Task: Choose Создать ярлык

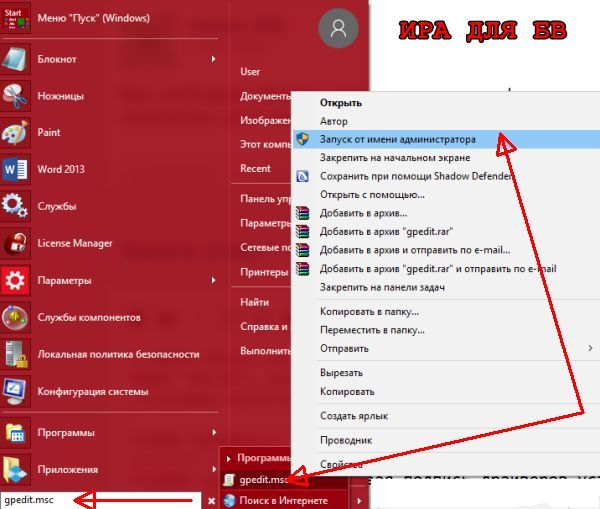Action: click(354, 416)
